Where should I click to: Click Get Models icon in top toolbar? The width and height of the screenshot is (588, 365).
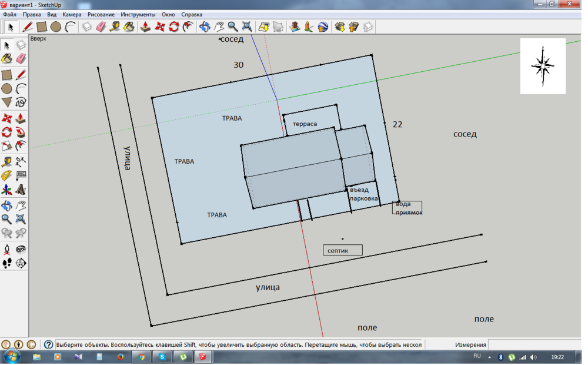[x=339, y=26]
